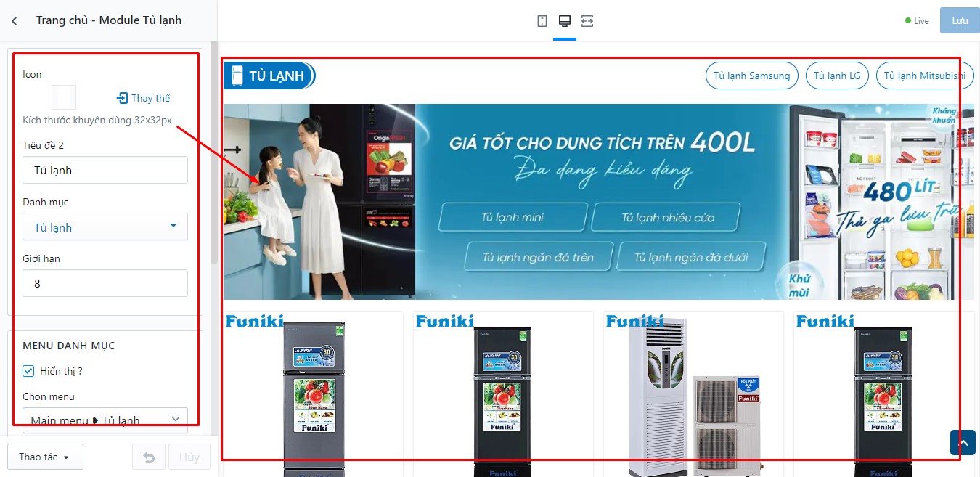Screen dimensions: 980x477
Task: Switch to full-width preview icon
Action: coord(587,21)
